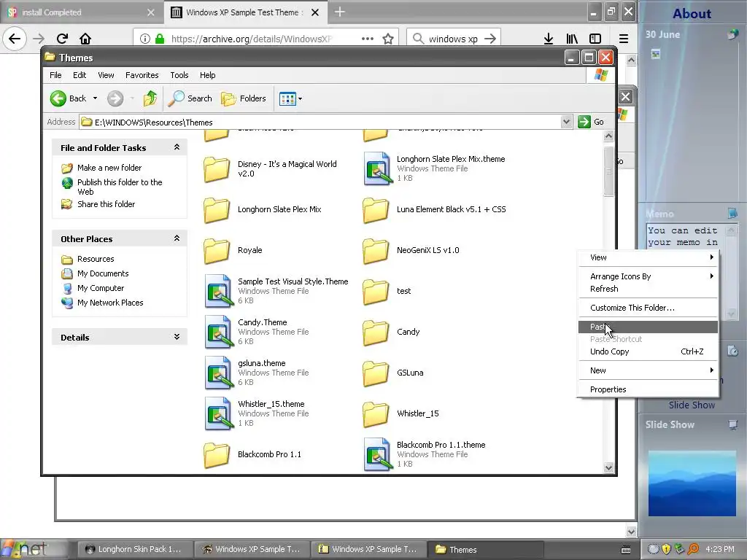Select the GSLuna folder icon
Screen dimensions: 747x560
376,373
